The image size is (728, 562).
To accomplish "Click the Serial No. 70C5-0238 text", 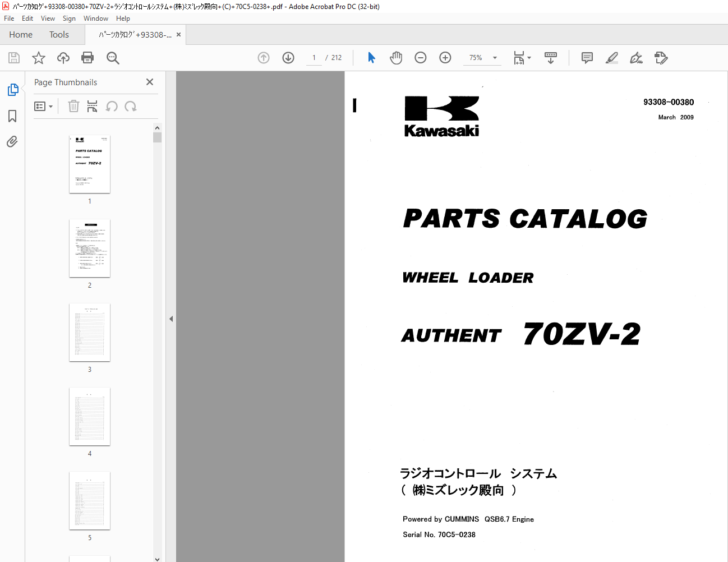I will point(439,535).
